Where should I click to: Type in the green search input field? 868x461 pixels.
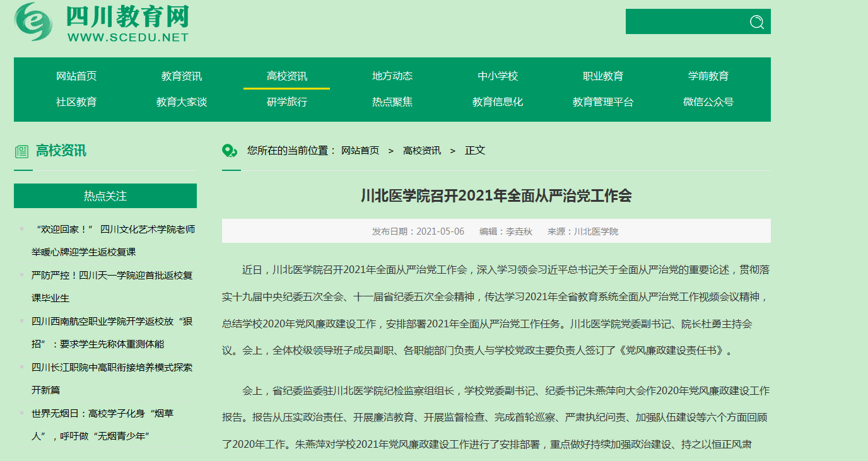click(x=684, y=22)
